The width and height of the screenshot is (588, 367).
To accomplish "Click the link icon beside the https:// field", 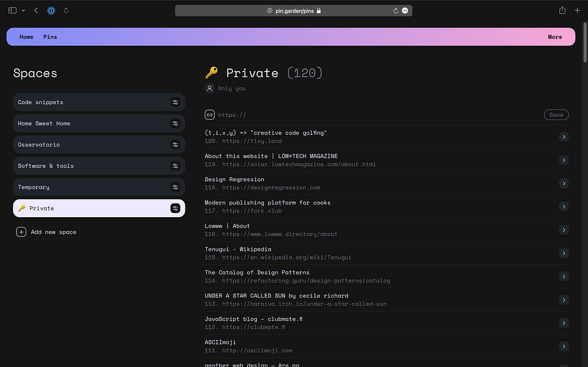I will [210, 115].
